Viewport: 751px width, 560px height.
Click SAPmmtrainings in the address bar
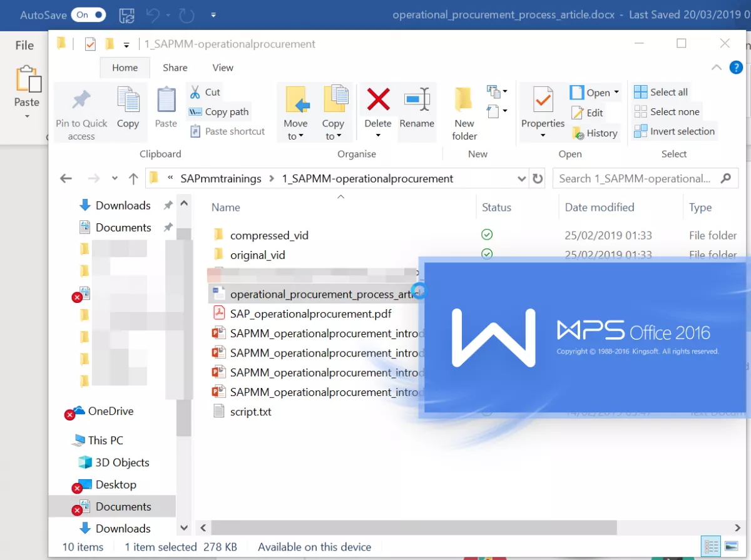point(221,178)
